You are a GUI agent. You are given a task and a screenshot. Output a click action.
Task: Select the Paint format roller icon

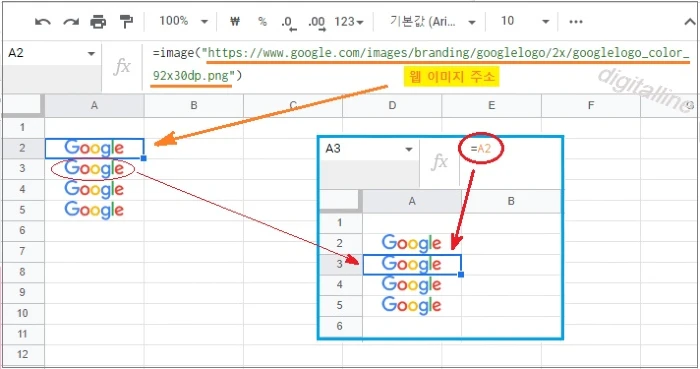(x=126, y=21)
